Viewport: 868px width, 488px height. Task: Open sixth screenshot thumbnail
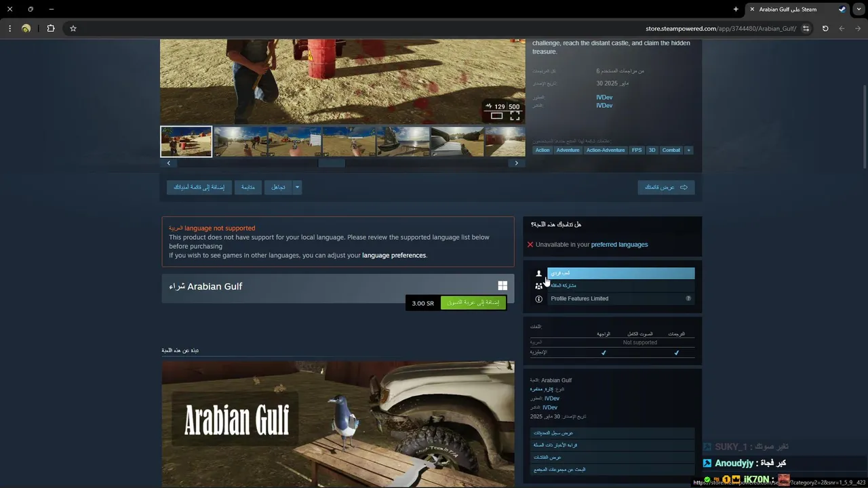(458, 141)
